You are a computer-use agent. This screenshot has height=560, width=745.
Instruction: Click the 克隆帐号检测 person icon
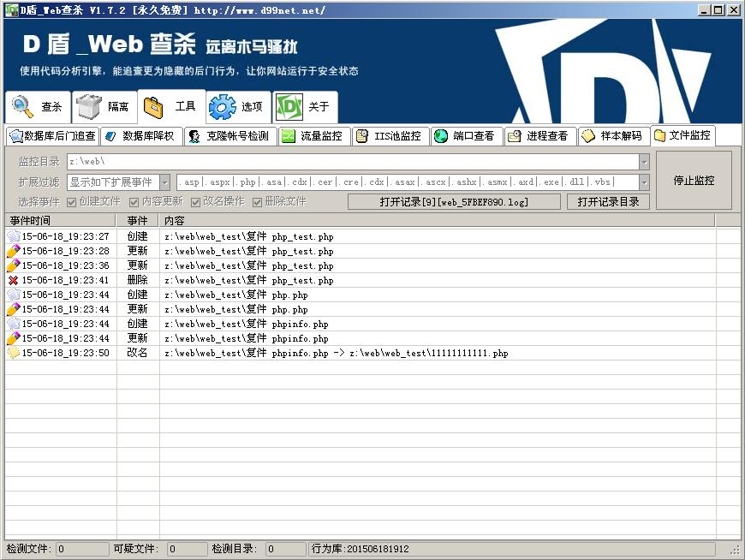[x=194, y=136]
